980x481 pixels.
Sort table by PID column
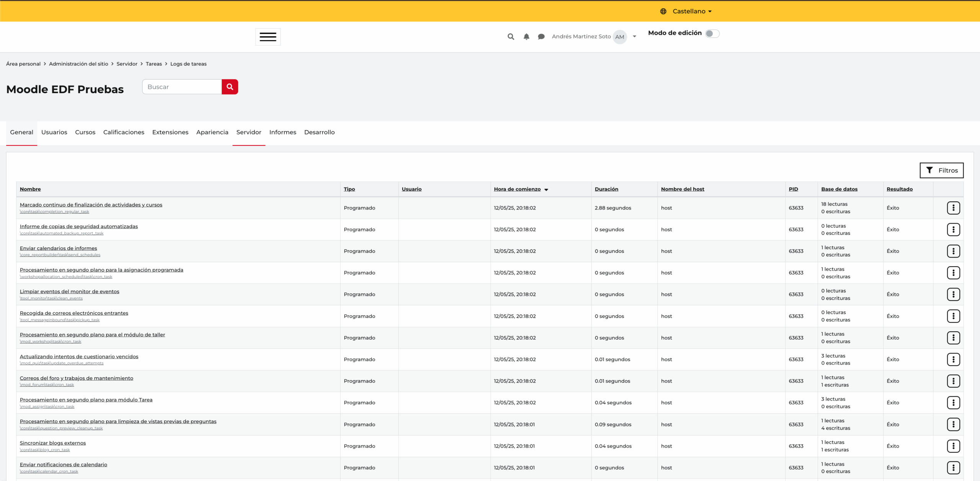pos(793,189)
